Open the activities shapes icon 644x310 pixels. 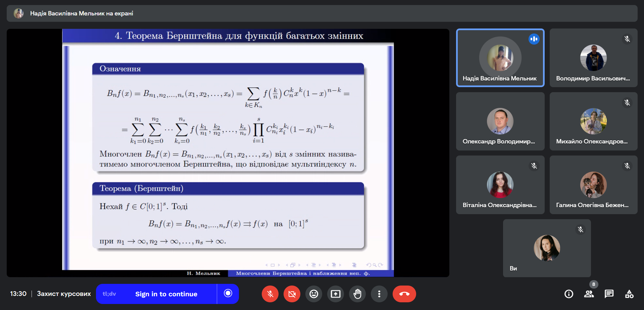(x=629, y=294)
